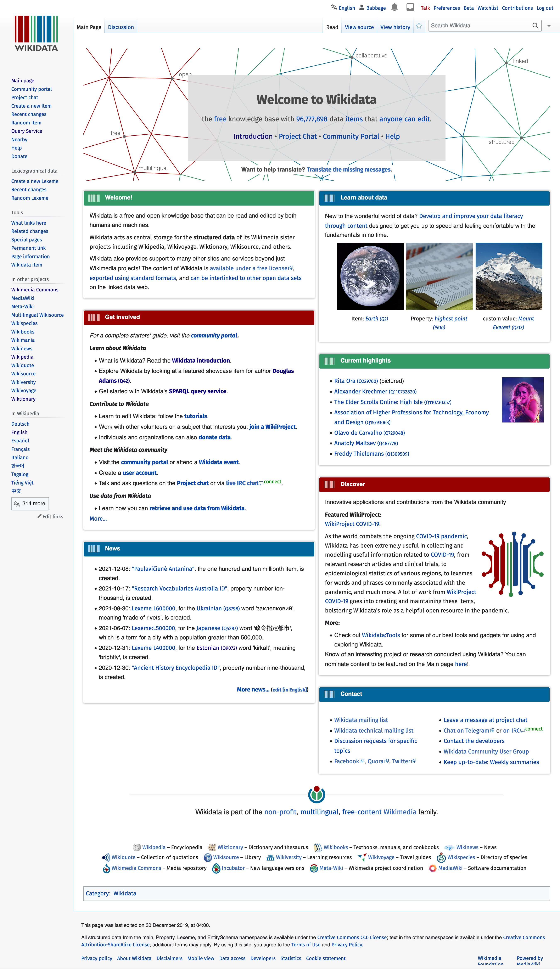Click the Permanent link tool
560x969 pixels.
coord(28,248)
